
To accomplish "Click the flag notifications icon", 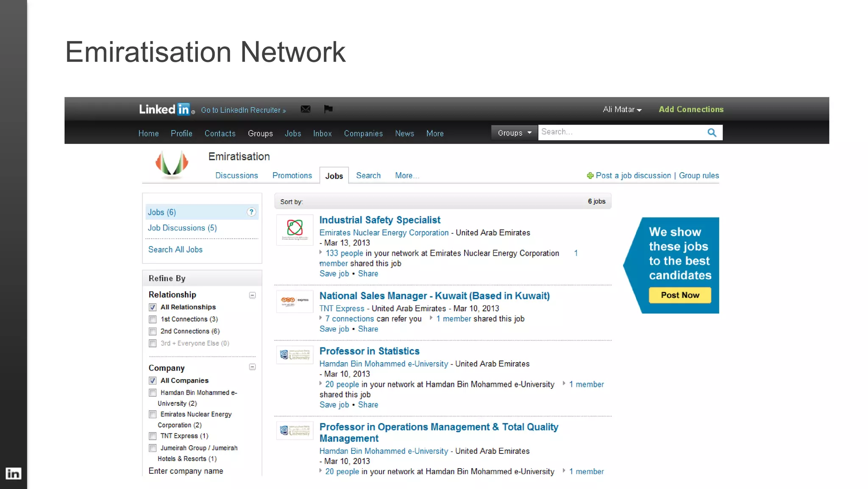I will click(328, 109).
